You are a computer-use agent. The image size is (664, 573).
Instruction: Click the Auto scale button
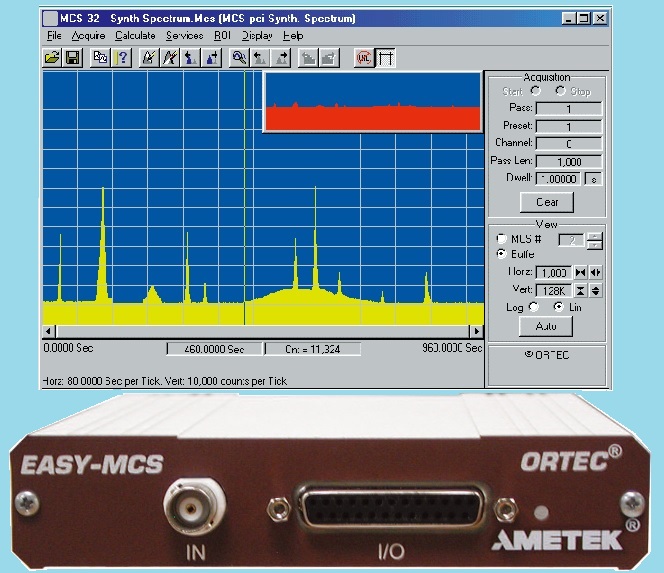tap(546, 327)
